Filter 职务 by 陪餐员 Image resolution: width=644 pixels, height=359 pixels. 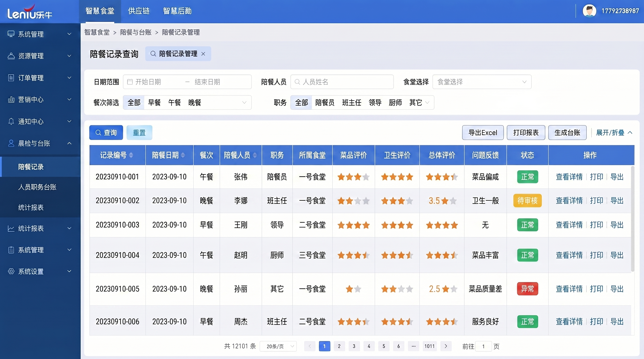(x=325, y=103)
